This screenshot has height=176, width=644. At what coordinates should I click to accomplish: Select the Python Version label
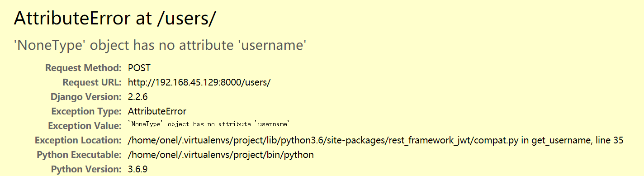(x=86, y=169)
